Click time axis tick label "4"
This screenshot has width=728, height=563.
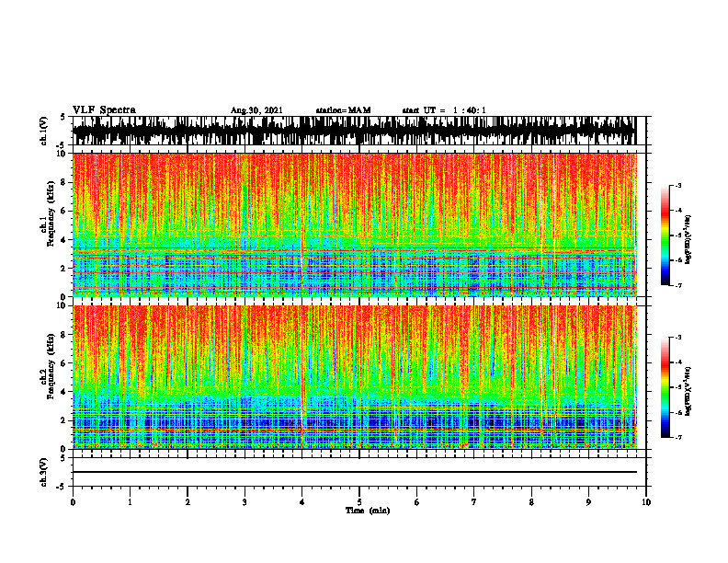point(301,502)
